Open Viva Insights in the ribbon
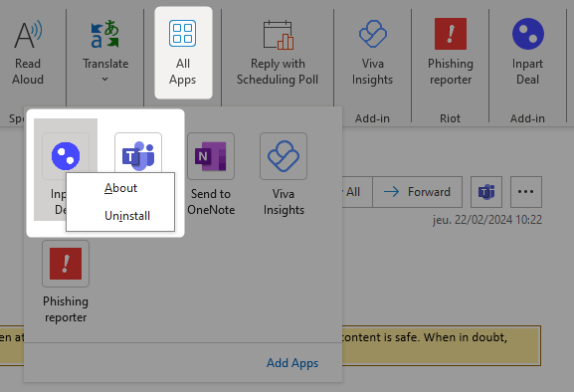574x392 pixels. pos(373,54)
